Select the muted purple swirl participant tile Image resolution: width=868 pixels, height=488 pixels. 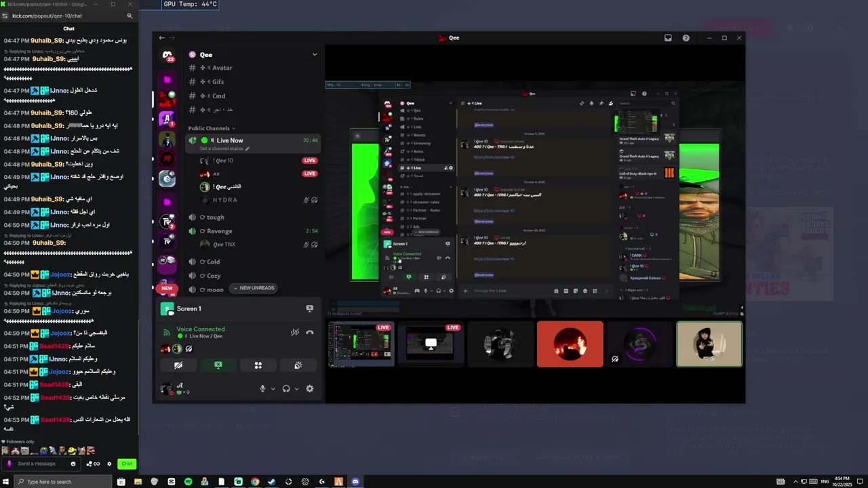[x=639, y=344]
